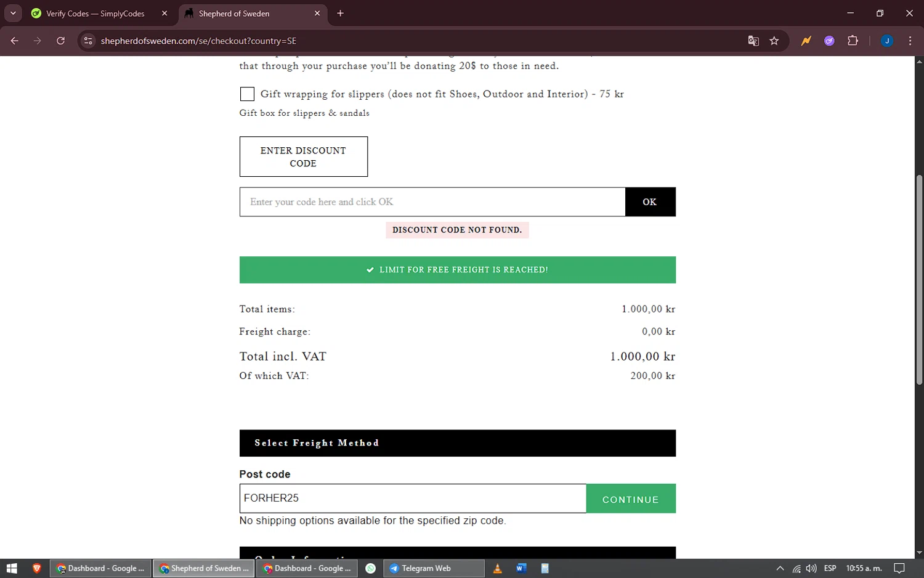Click the DISCOUNT CODE NOT FOUND message
The width and height of the screenshot is (924, 578).
pyautogui.click(x=457, y=230)
